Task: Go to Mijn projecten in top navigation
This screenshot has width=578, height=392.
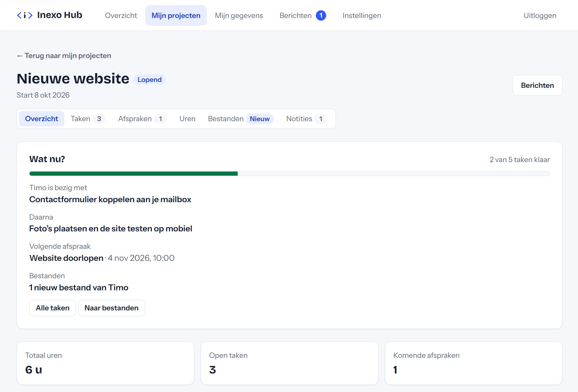Action: [x=176, y=15]
